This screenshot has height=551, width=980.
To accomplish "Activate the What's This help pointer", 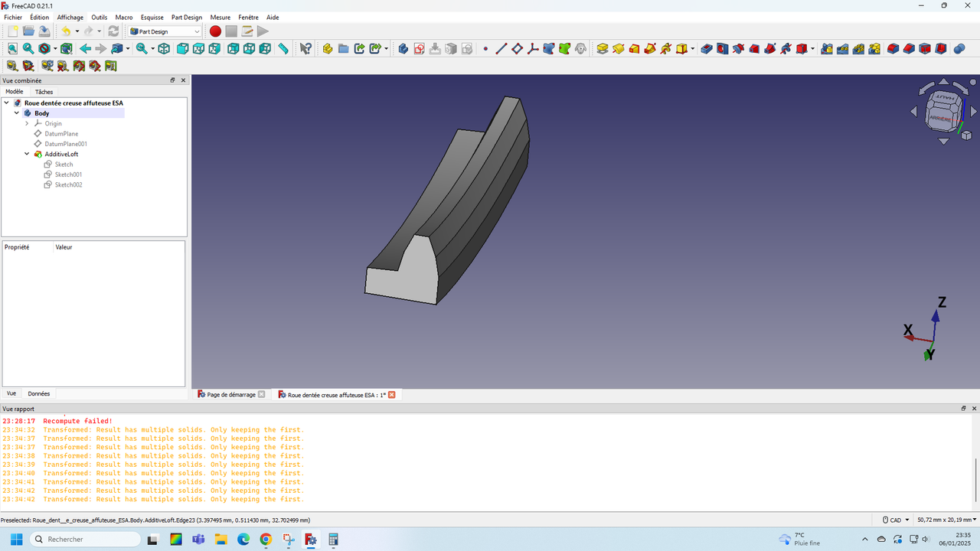I will [x=305, y=49].
